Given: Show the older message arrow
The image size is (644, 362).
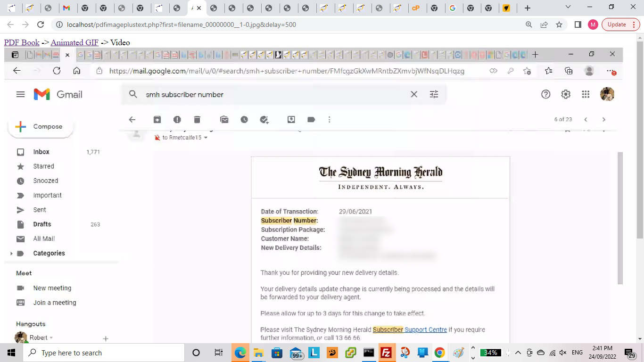Looking at the screenshot, I should pyautogui.click(x=604, y=120).
